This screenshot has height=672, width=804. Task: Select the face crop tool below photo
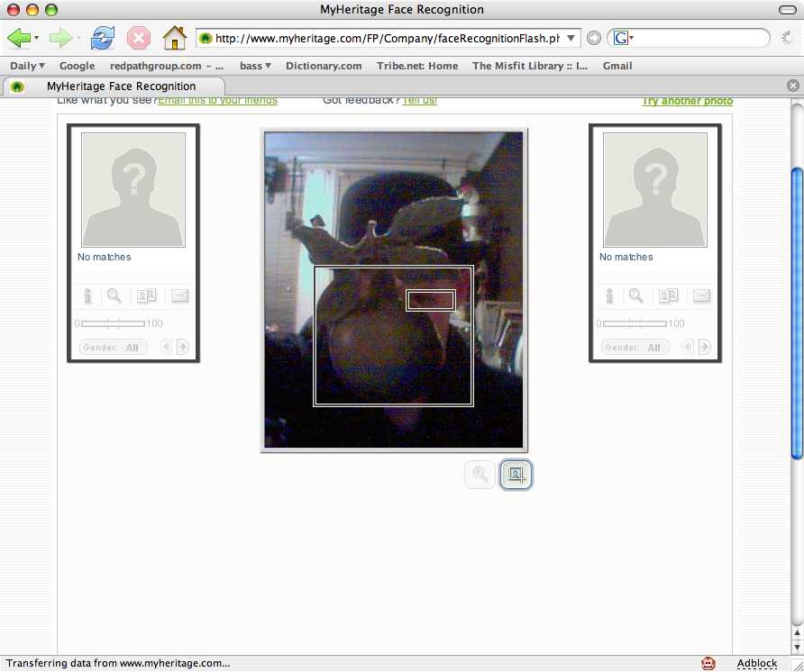point(516,474)
